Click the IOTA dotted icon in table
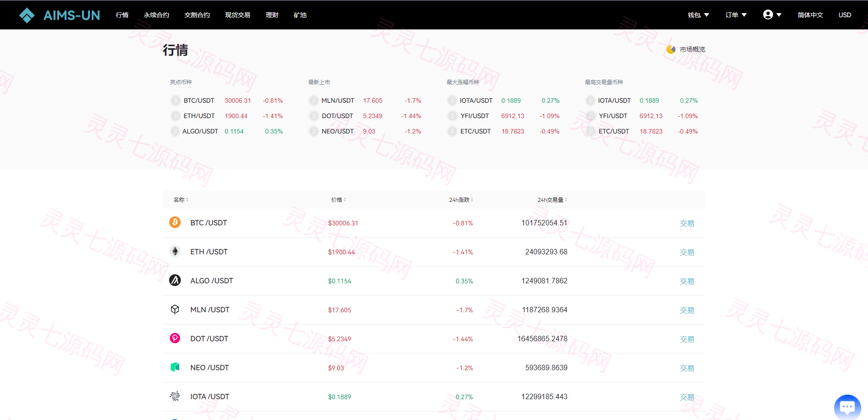Image resolution: width=868 pixels, height=420 pixels. tap(175, 396)
